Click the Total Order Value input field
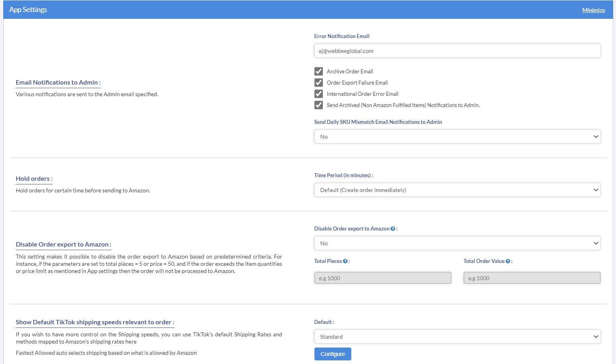Viewport: 616px width, 364px height. 532,278
